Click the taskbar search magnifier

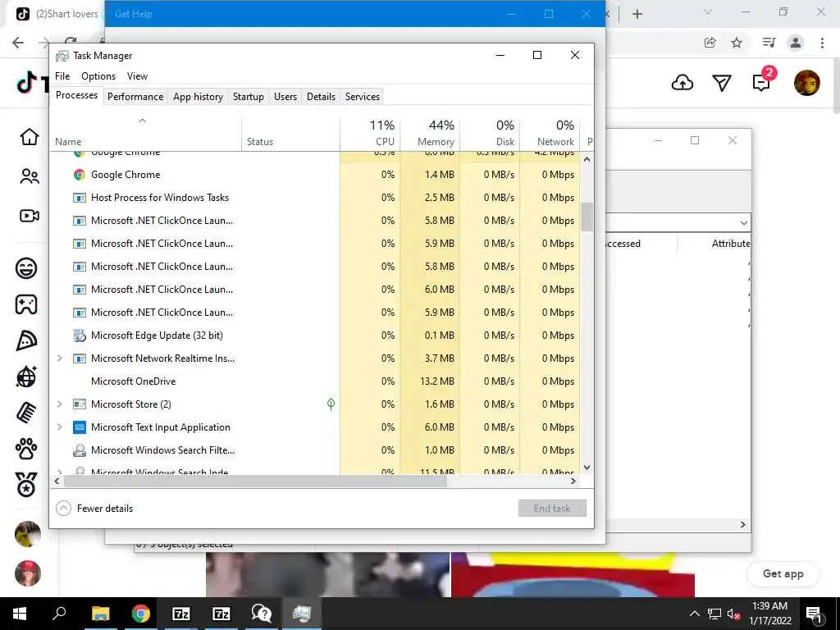pos(59,614)
